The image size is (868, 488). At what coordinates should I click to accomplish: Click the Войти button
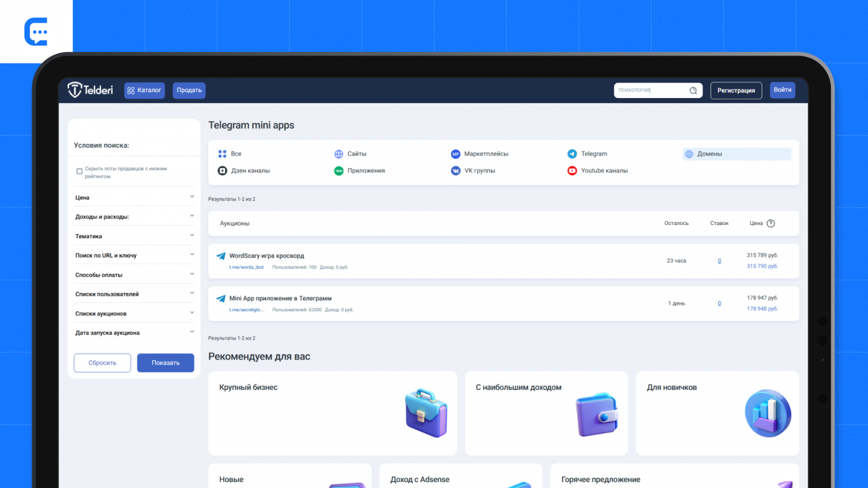[782, 90]
